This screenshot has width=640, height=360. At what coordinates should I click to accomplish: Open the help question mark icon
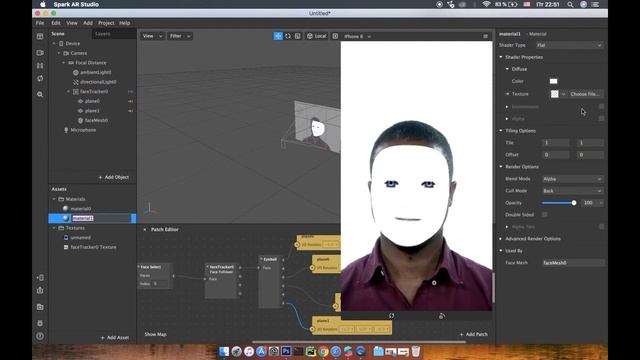(40, 336)
